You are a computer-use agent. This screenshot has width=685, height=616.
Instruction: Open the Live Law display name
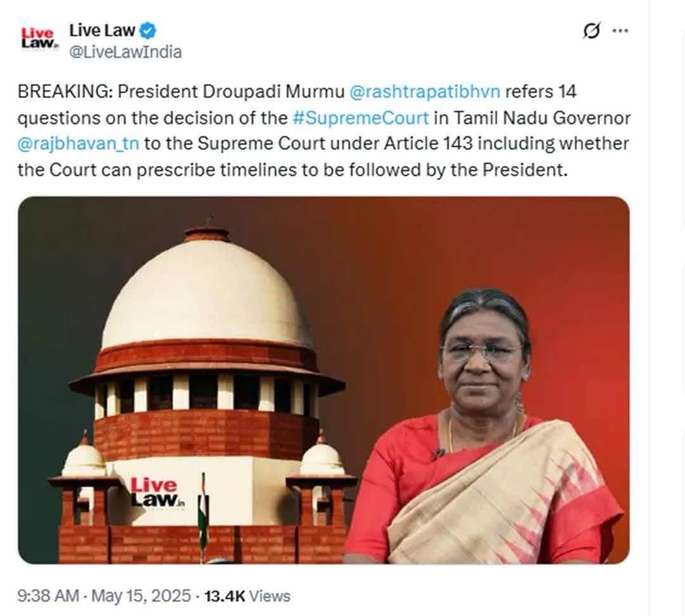[102, 30]
